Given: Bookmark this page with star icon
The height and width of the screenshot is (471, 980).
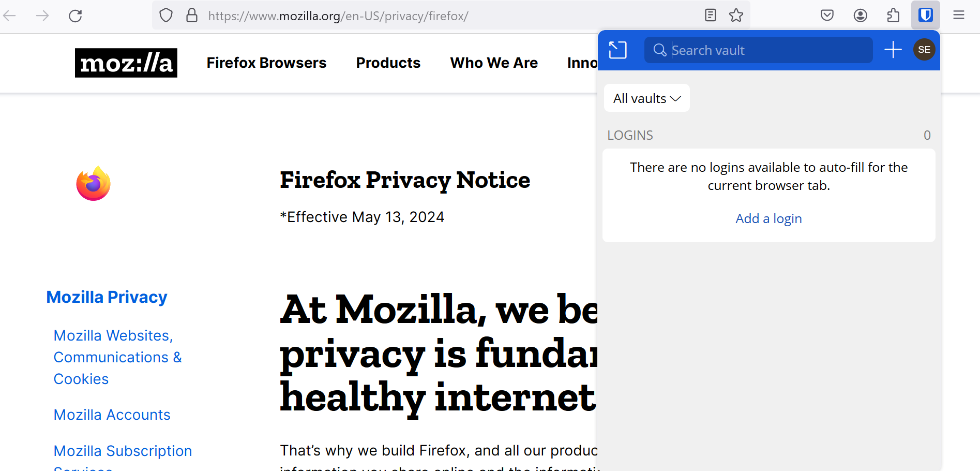Looking at the screenshot, I should 736,16.
